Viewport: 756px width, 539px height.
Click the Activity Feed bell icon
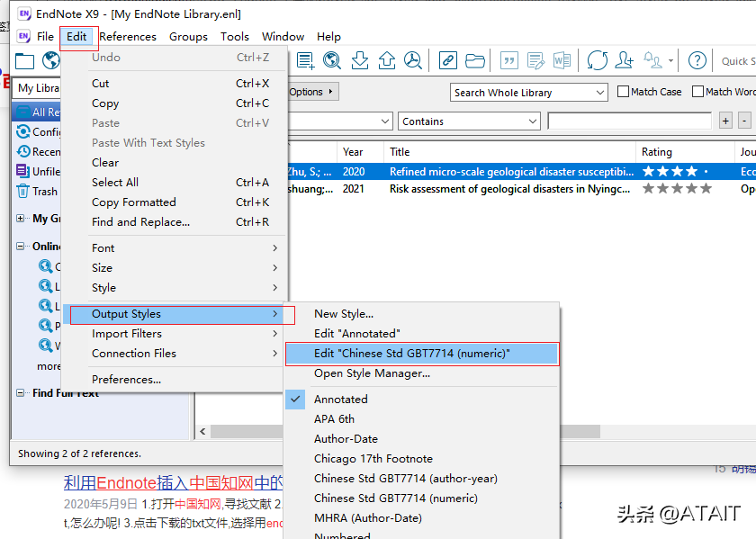click(x=652, y=61)
